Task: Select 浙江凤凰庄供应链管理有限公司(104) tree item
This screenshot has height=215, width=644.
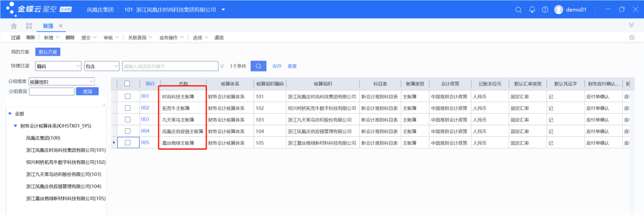Action: coord(64,187)
